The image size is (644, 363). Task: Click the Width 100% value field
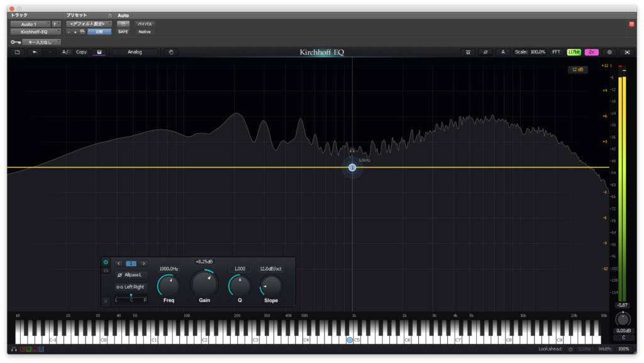click(623, 349)
